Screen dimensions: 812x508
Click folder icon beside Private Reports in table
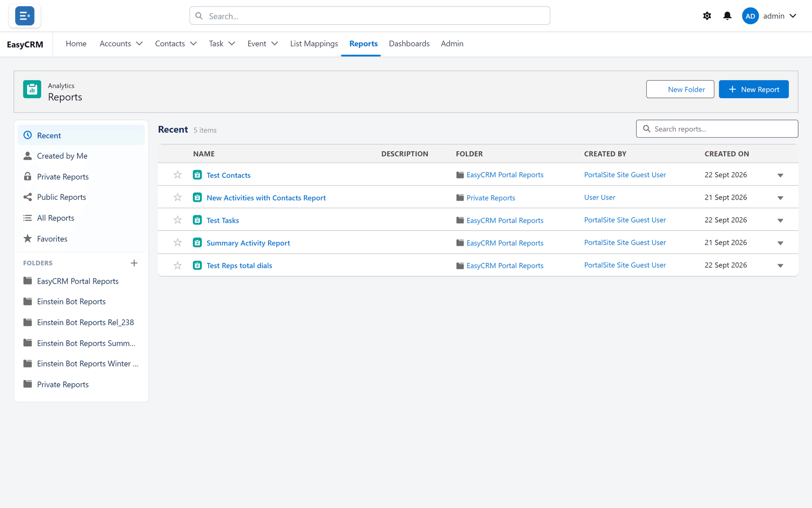tap(460, 198)
